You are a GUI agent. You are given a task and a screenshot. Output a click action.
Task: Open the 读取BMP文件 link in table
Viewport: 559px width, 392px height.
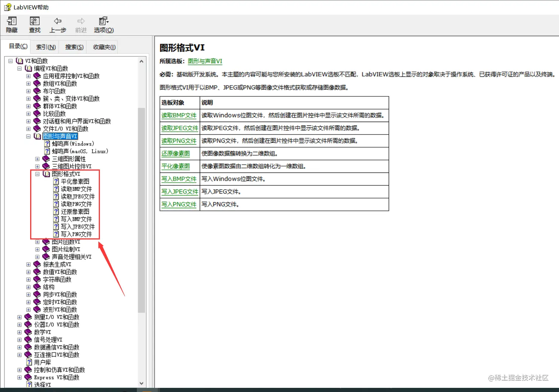(x=179, y=115)
